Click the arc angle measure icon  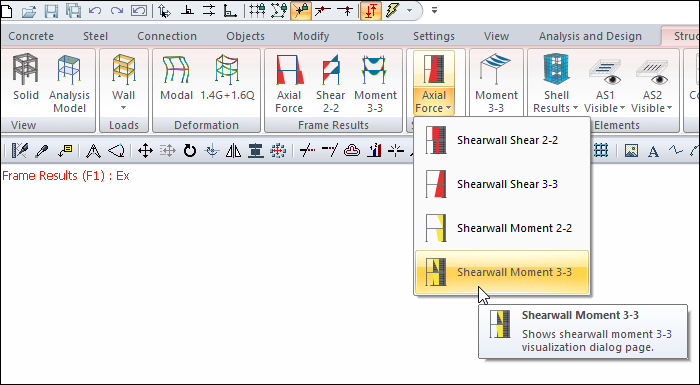click(x=117, y=151)
